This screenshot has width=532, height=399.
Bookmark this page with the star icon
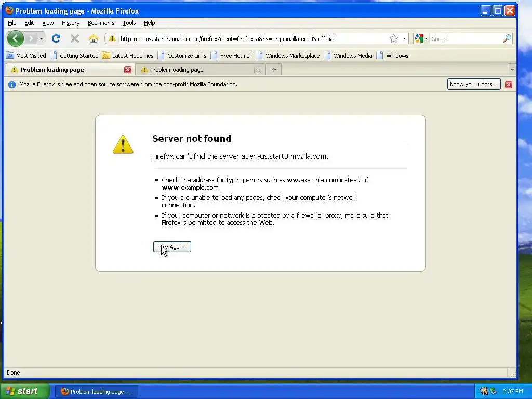(x=394, y=38)
